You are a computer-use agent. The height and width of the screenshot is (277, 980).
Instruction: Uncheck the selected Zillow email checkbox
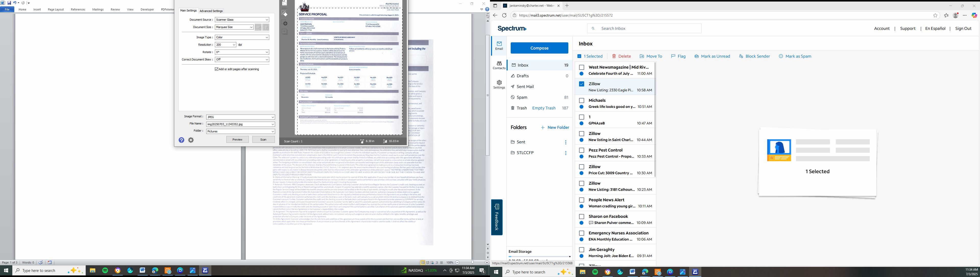(x=581, y=84)
